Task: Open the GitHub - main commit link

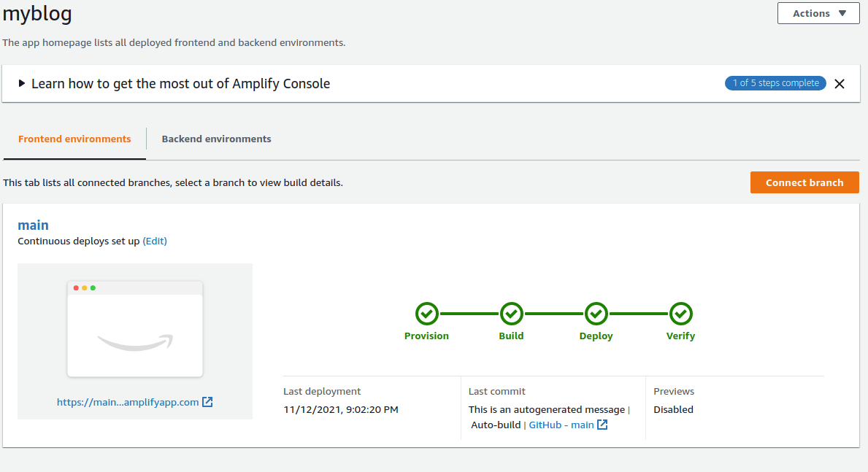Action: tap(561, 425)
